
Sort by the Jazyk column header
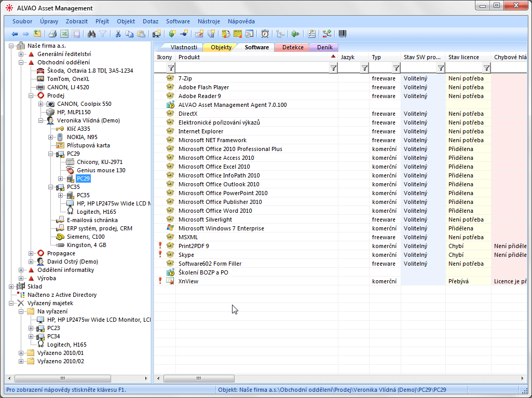[x=353, y=58]
